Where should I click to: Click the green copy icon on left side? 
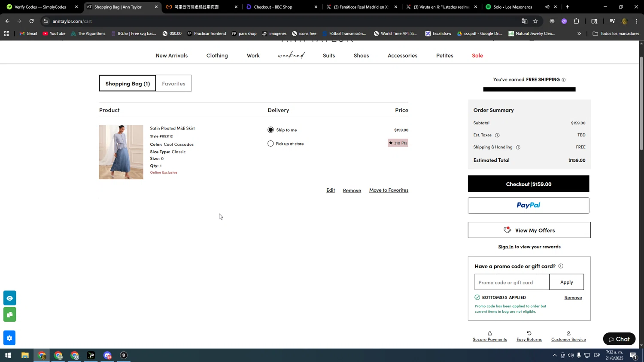pyautogui.click(x=9, y=314)
